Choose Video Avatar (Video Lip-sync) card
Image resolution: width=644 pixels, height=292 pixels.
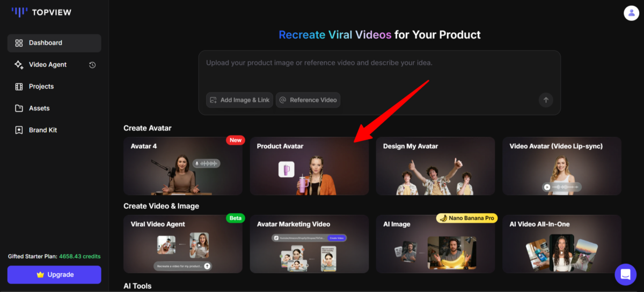561,166
